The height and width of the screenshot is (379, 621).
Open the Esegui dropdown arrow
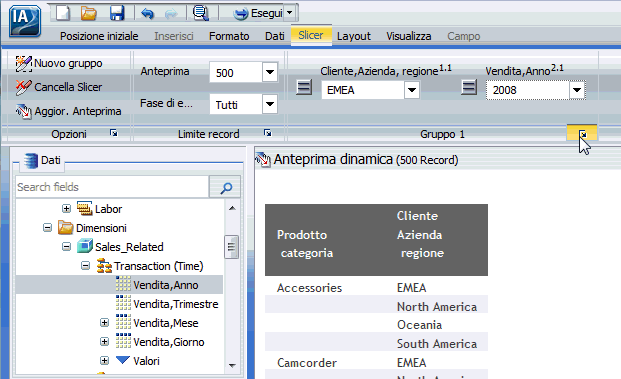click(x=290, y=13)
